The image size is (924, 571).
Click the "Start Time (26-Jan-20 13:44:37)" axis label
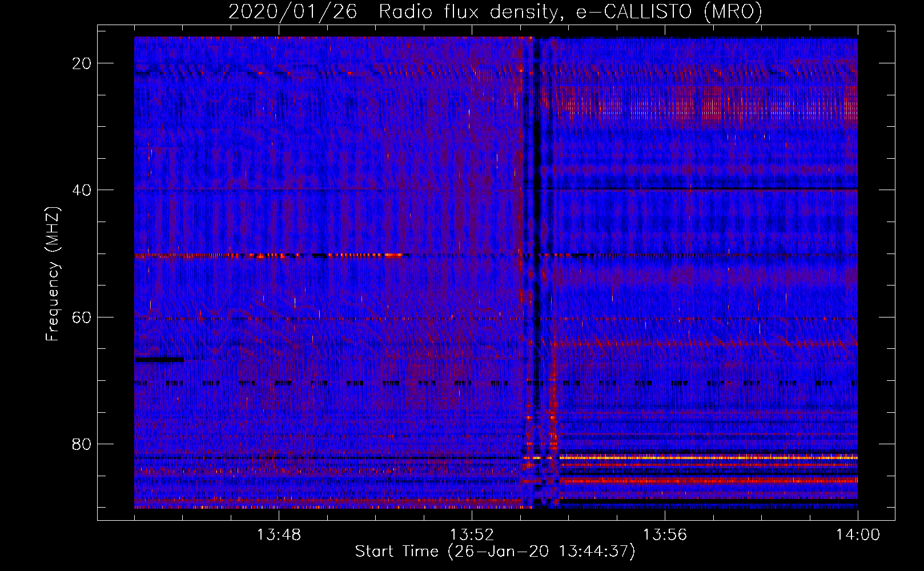[x=495, y=552]
